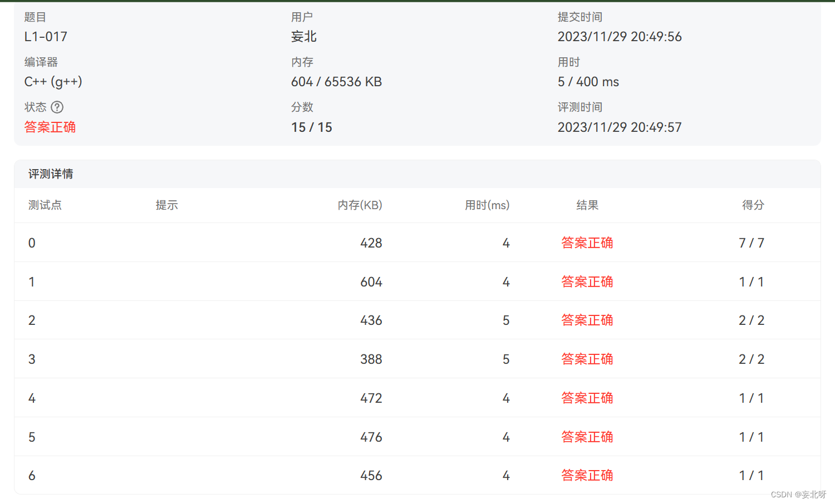Click the 用时(ms) column header
This screenshot has width=835, height=504.
click(x=487, y=205)
